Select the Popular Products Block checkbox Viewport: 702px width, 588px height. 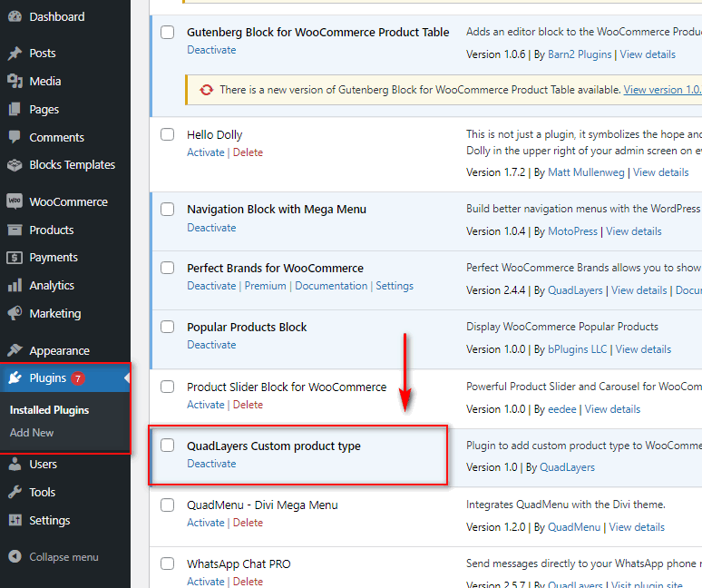tap(168, 327)
